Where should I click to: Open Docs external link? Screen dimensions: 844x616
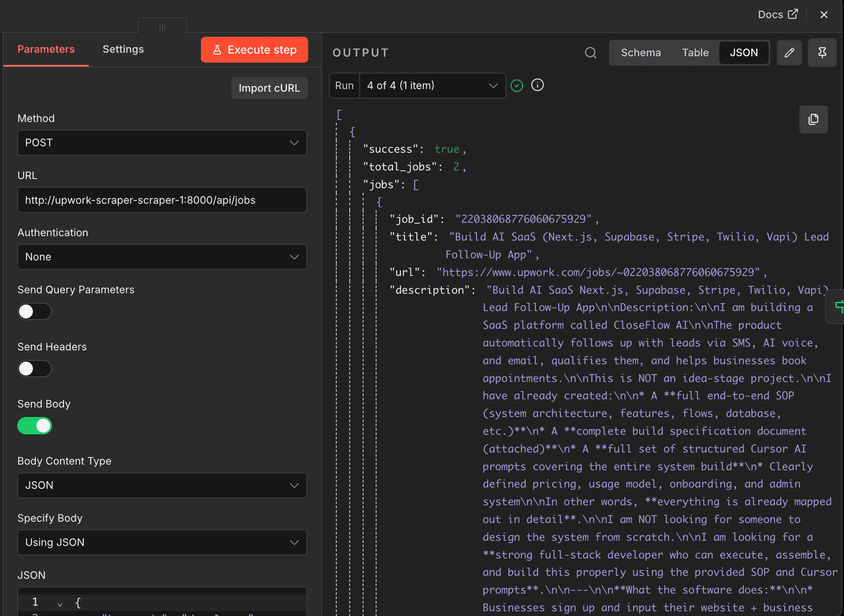click(777, 14)
